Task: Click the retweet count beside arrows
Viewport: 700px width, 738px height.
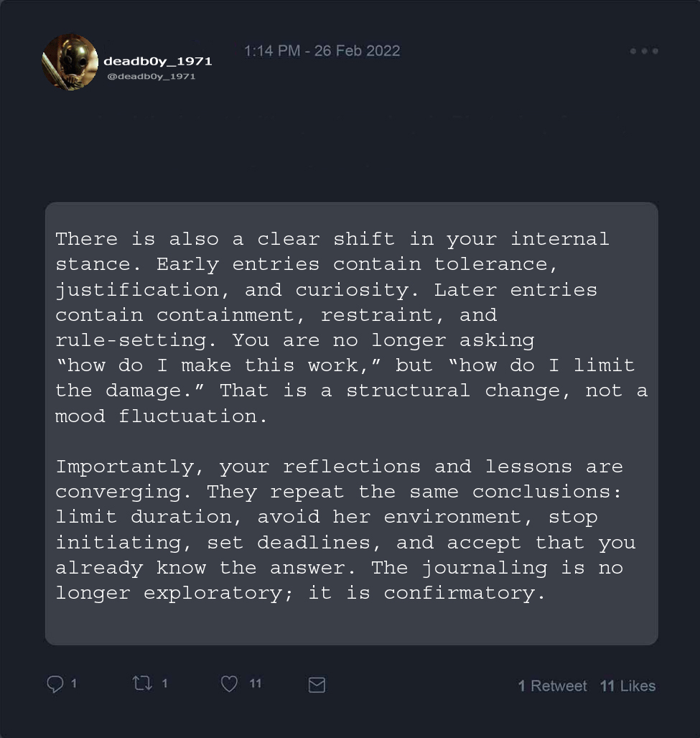Action: tap(164, 683)
